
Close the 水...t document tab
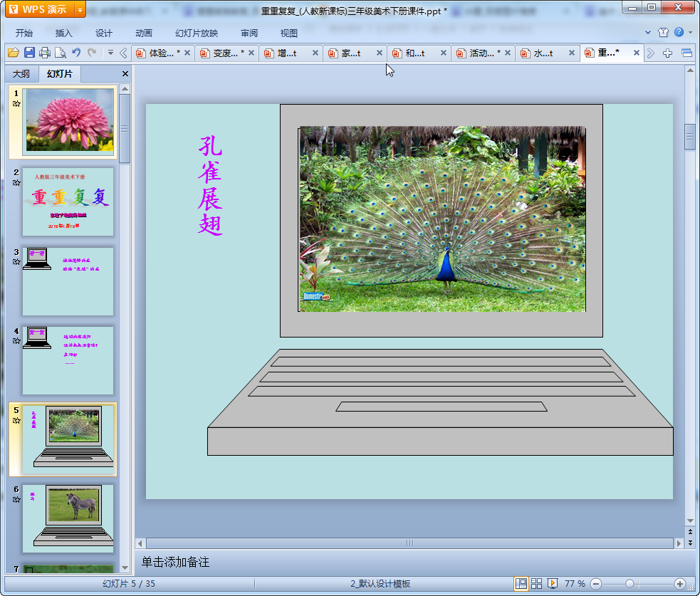click(x=571, y=53)
